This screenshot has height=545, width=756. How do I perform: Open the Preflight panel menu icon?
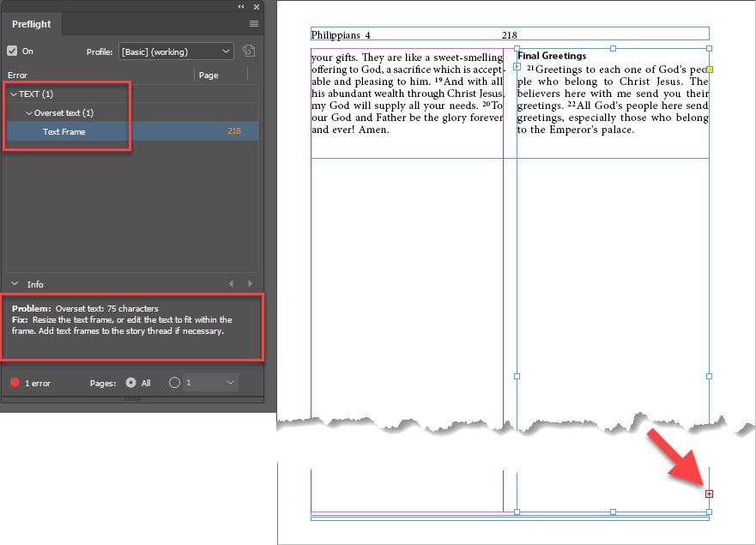click(254, 24)
